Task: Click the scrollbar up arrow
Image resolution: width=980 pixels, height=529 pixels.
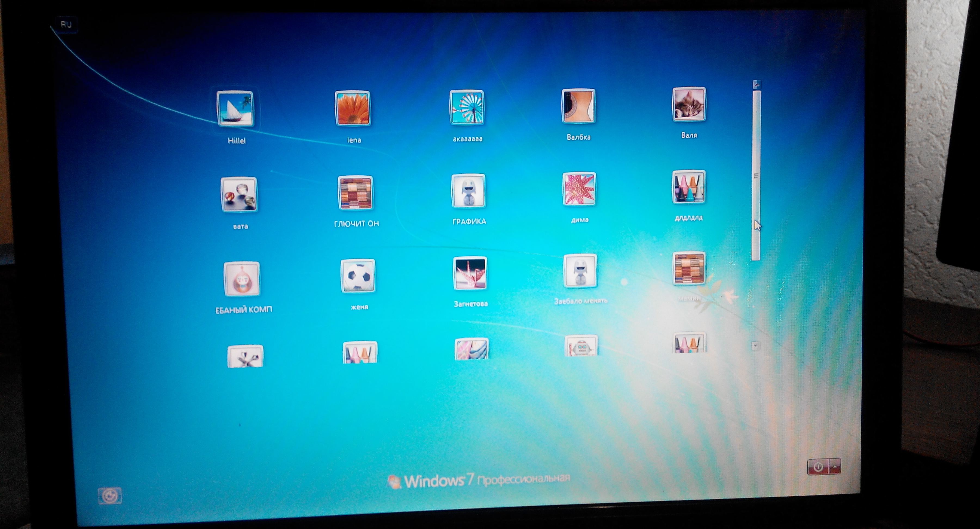Action: [756, 84]
